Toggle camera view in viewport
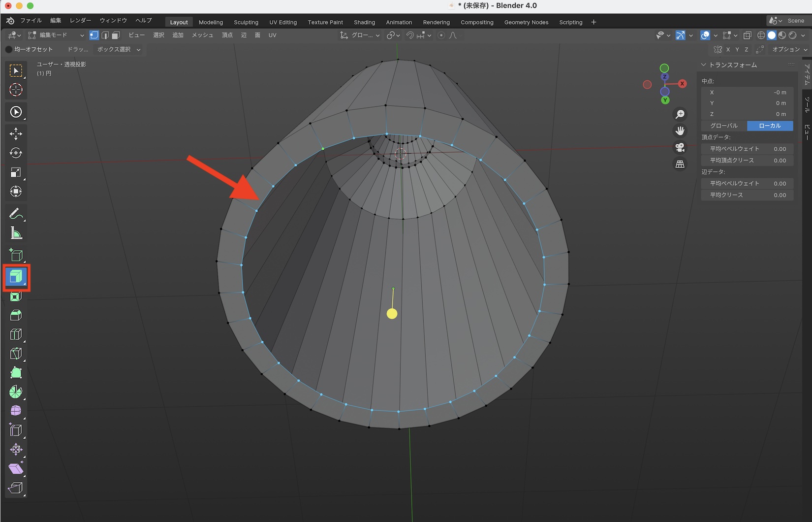The height and width of the screenshot is (522, 812). click(680, 147)
